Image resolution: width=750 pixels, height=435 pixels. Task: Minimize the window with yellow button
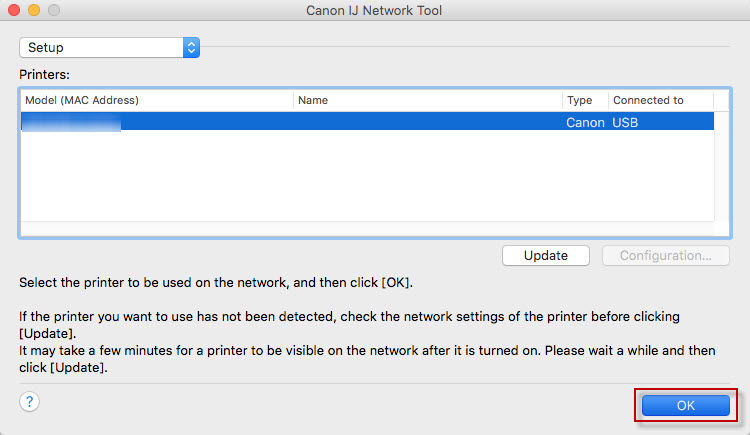34,10
